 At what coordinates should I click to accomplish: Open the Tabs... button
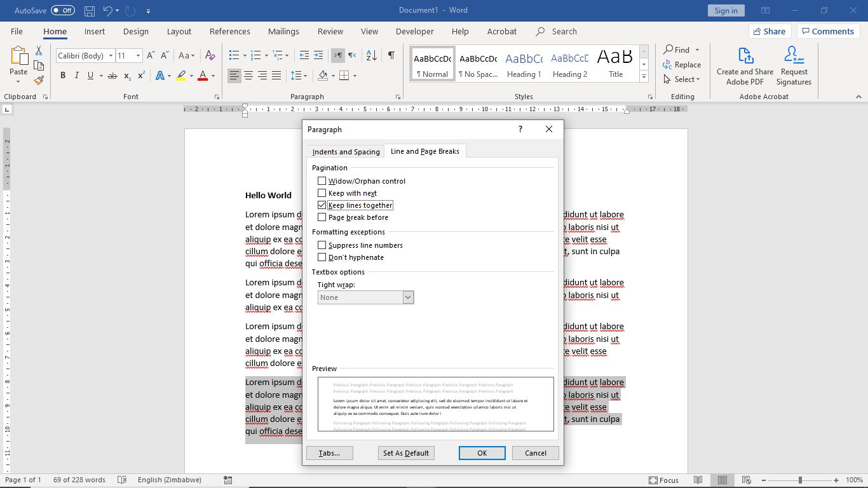click(x=329, y=453)
